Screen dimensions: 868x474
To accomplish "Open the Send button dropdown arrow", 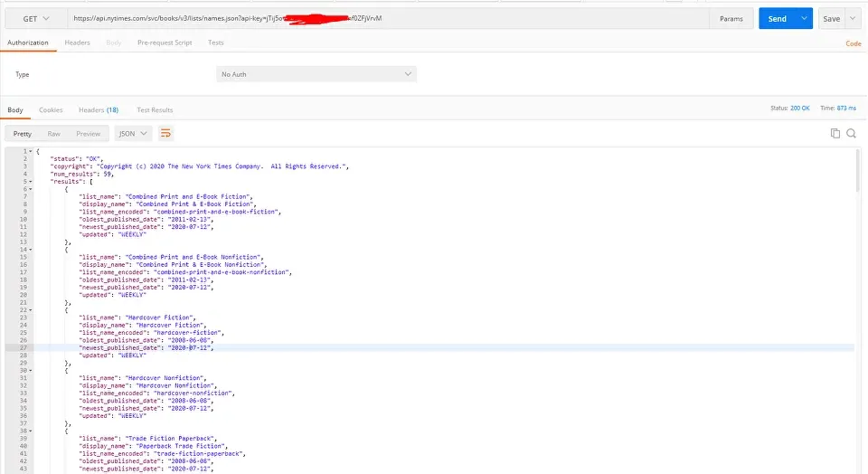I will pos(804,18).
